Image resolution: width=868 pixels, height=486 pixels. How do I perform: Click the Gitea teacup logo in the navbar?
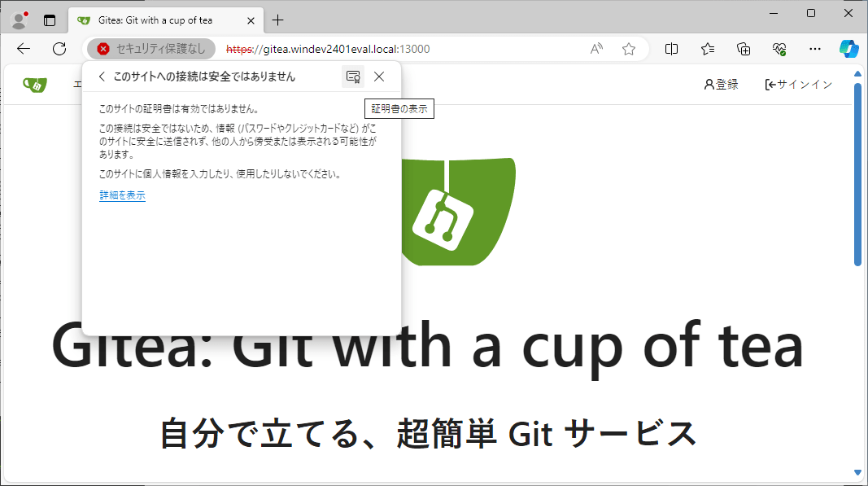(x=34, y=84)
